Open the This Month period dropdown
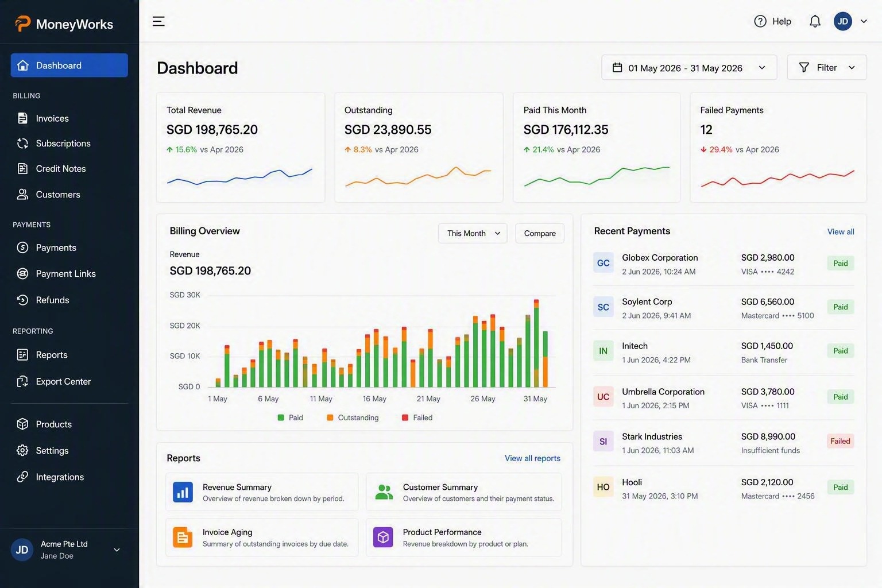882x588 pixels. pyautogui.click(x=473, y=233)
